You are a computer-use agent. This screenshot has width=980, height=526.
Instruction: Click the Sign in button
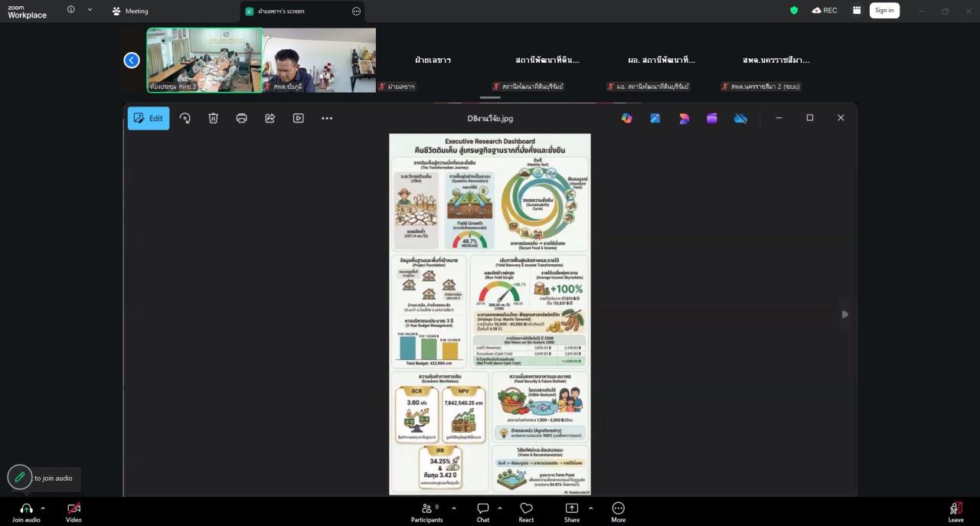(884, 11)
